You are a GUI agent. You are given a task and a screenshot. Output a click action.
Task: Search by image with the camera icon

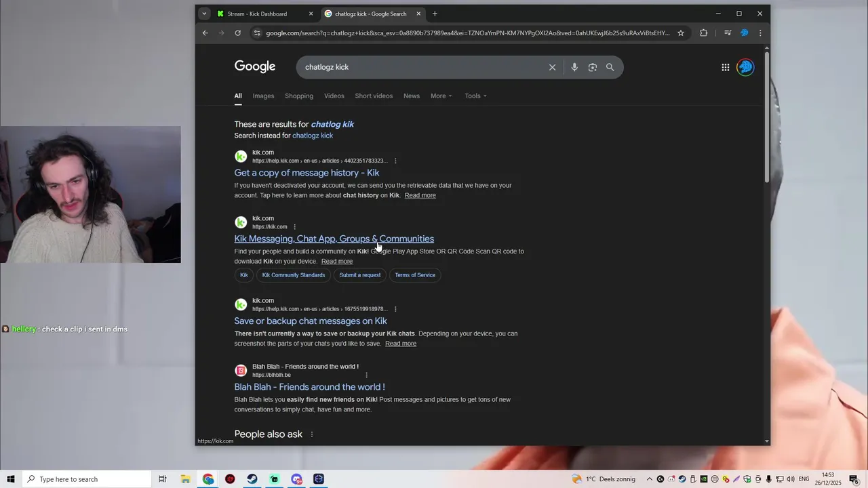pos(593,67)
